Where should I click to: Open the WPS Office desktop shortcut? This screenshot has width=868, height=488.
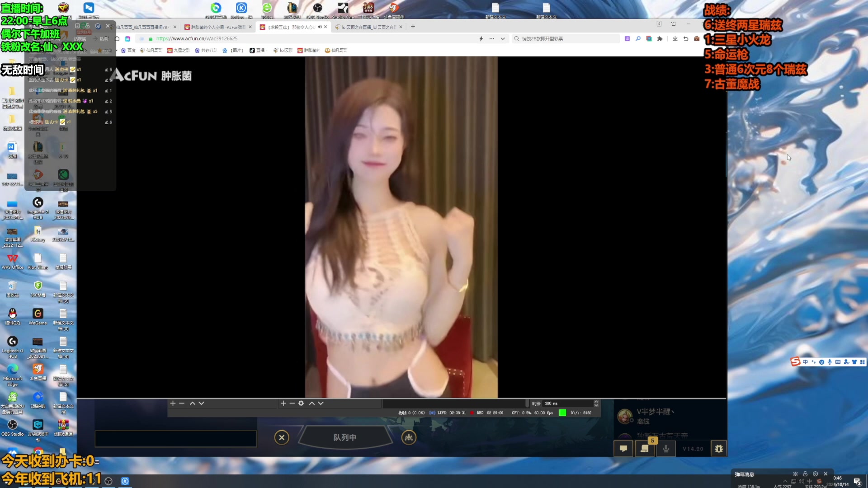tap(12, 261)
